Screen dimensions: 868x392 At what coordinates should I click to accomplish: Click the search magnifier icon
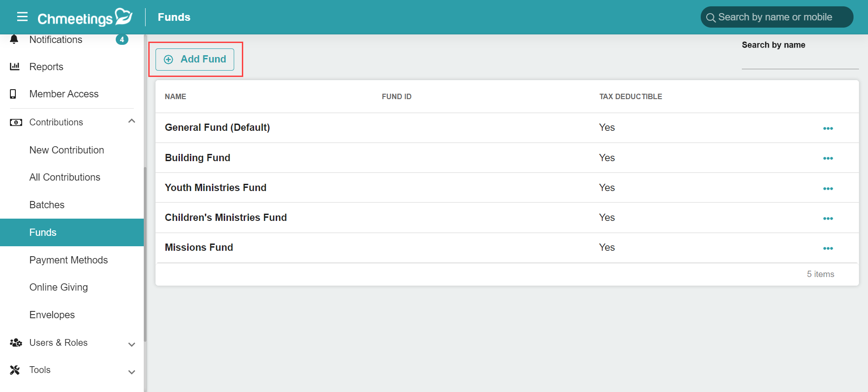point(711,18)
